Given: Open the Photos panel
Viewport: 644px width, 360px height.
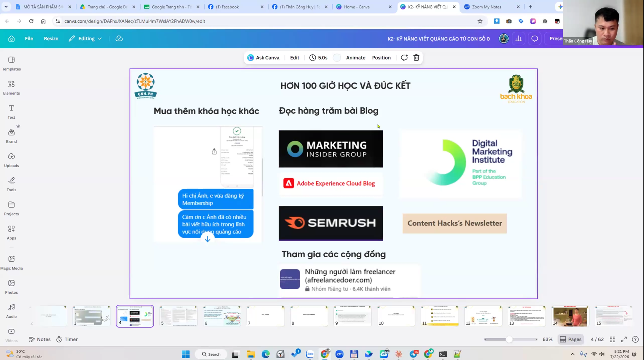Looking at the screenshot, I should [11, 287].
